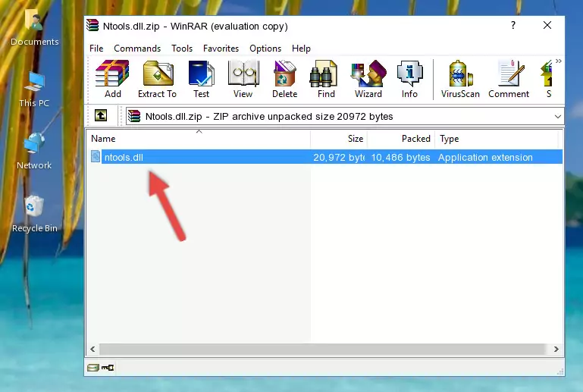The image size is (583, 392).
Task: Click the drive icon in status bar
Action: click(93, 368)
